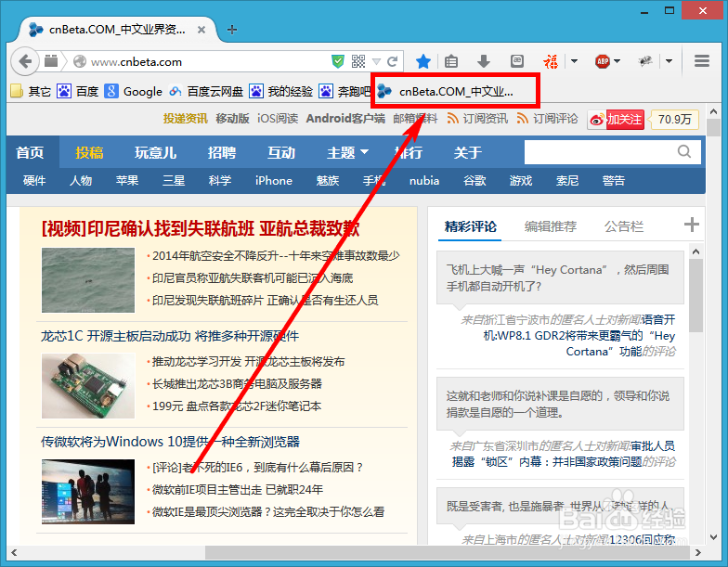This screenshot has height=567, width=728.
Task: Reload the page with the refresh icon
Action: pos(393,61)
